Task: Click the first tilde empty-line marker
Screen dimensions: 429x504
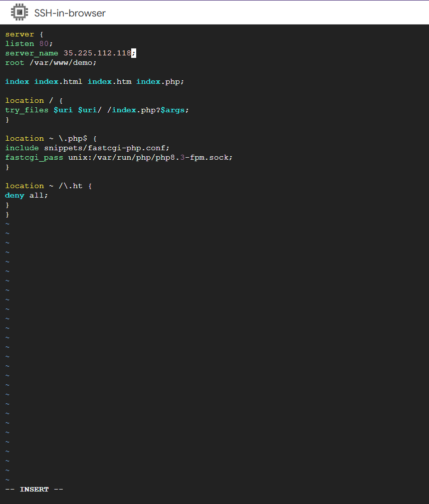Action: [x=7, y=224]
